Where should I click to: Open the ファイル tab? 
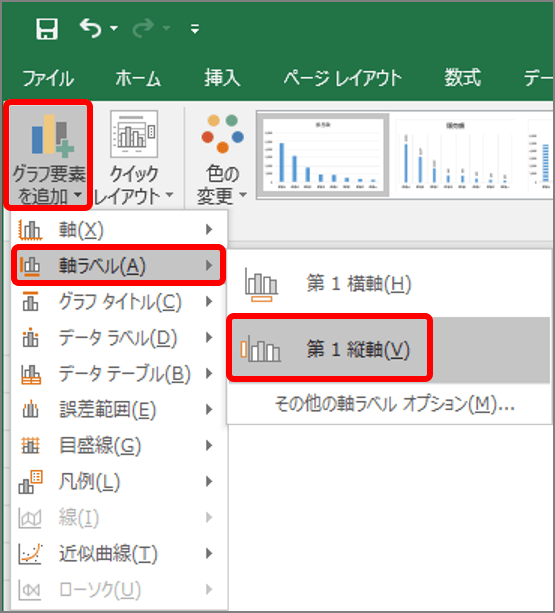pos(48,78)
